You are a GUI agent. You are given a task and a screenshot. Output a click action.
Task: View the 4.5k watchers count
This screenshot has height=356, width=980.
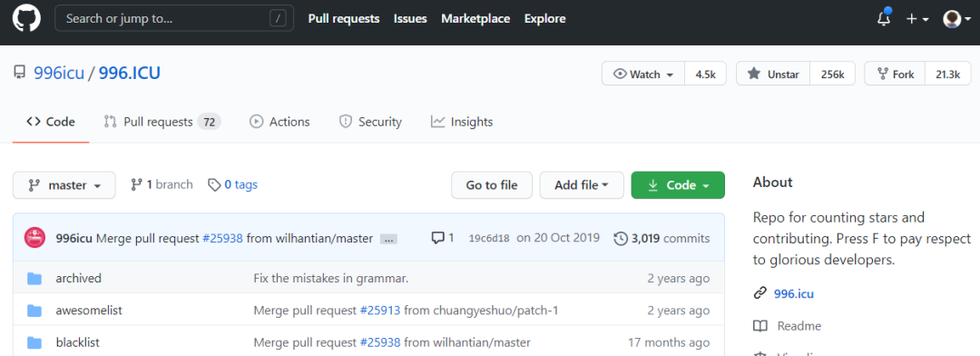coord(706,74)
